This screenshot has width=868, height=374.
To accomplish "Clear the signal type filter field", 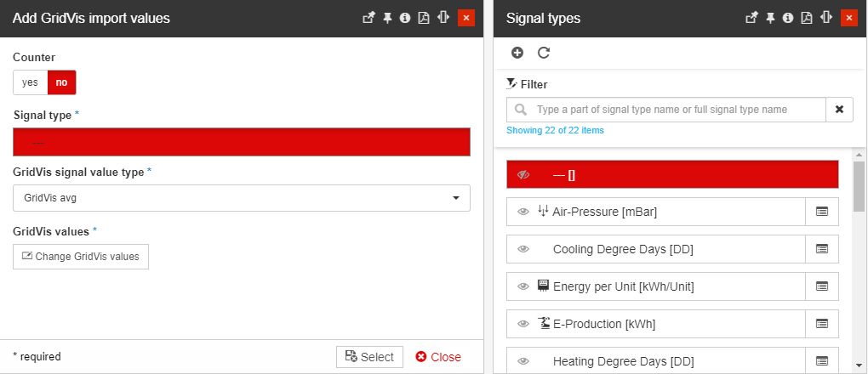I will 839,110.
